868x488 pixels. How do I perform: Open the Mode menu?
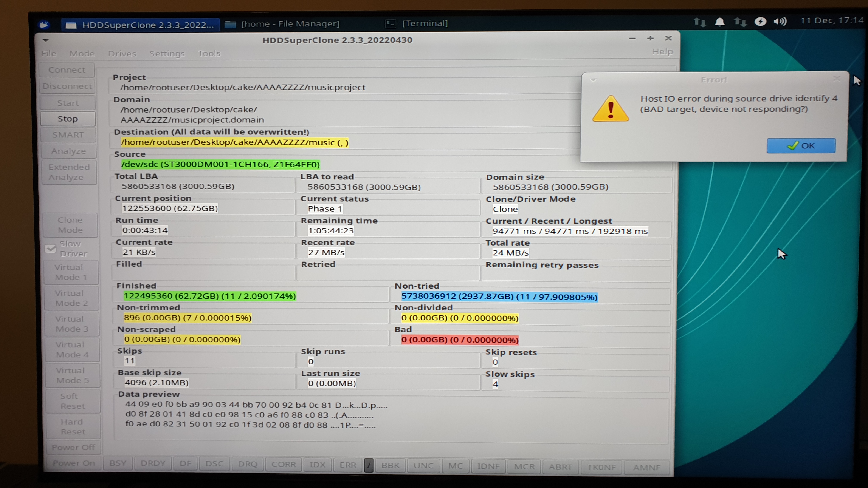pos(82,54)
